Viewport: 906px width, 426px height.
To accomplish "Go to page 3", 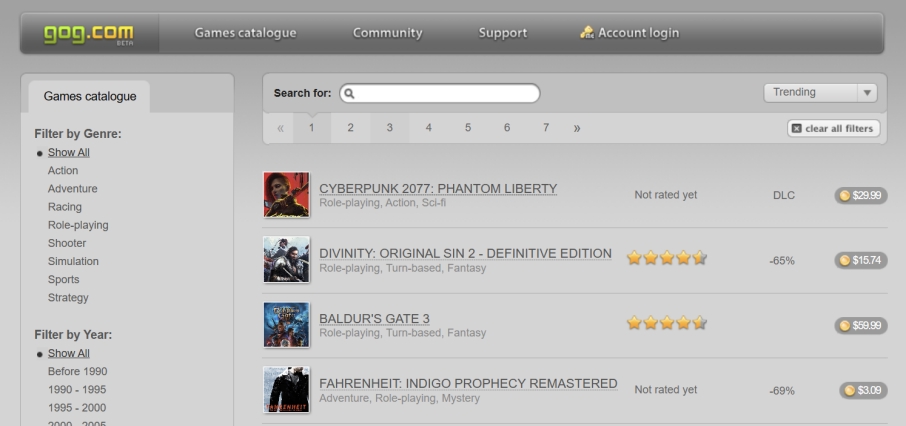I will click(389, 128).
